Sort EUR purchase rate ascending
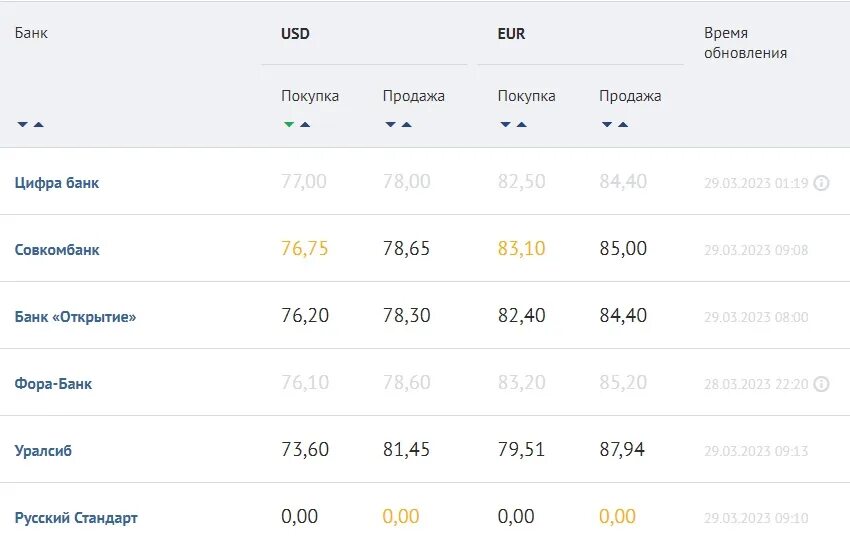This screenshot has height=549, width=850. (521, 125)
